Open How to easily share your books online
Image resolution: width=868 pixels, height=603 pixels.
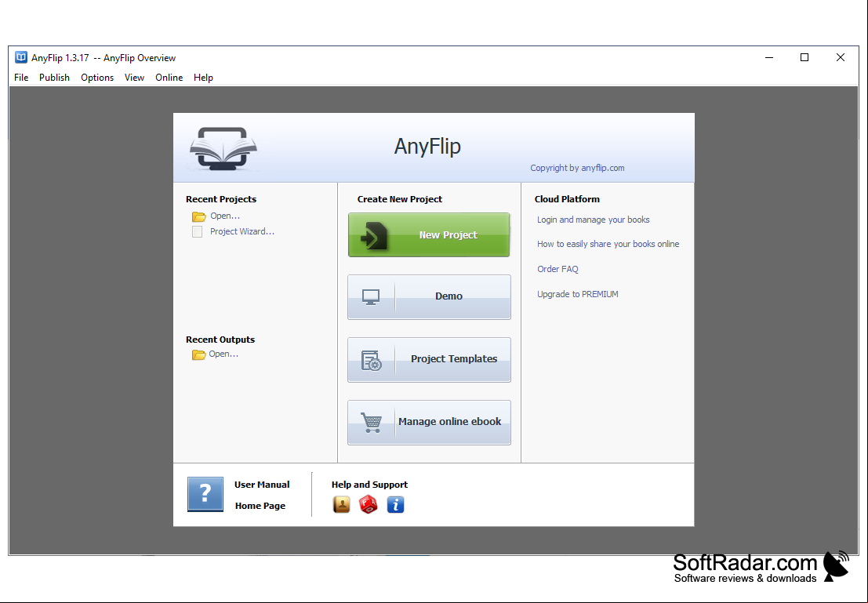[x=608, y=244]
